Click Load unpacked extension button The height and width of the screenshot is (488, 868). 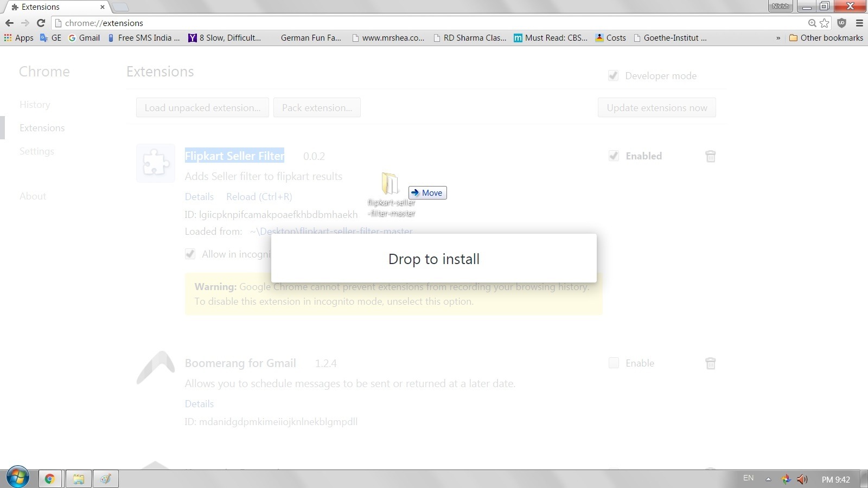coord(202,107)
